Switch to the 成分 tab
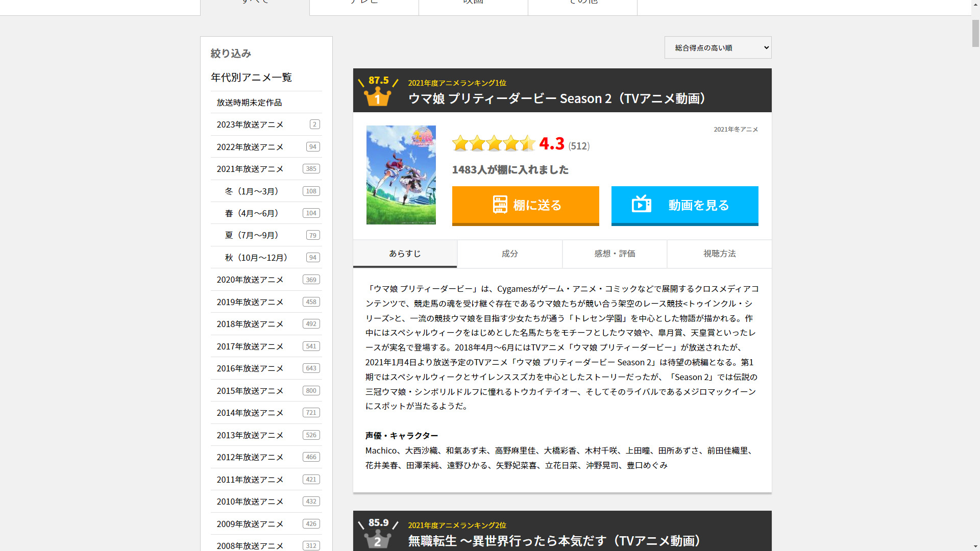 pos(509,254)
